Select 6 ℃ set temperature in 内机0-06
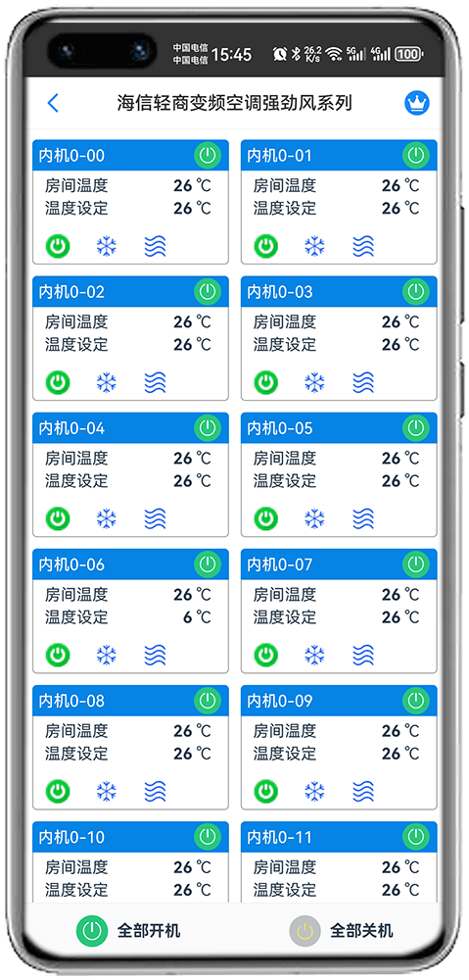The height and width of the screenshot is (980, 469). 198,617
